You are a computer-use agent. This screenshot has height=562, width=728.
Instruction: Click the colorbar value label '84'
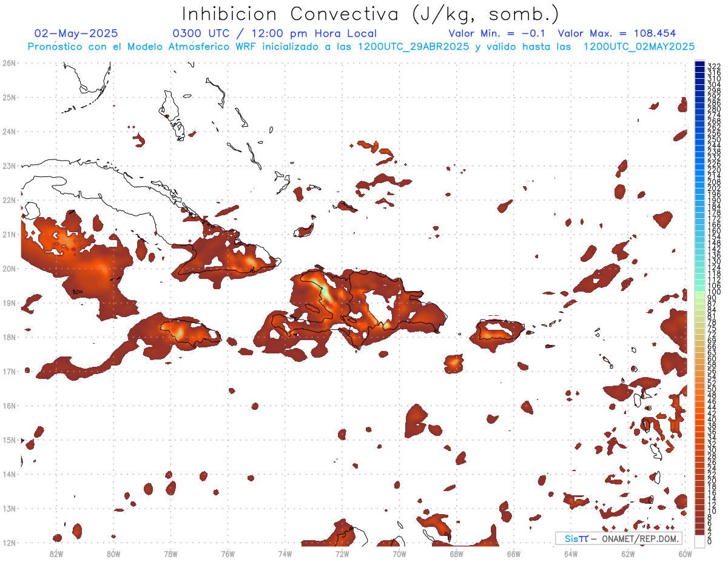tap(712, 310)
